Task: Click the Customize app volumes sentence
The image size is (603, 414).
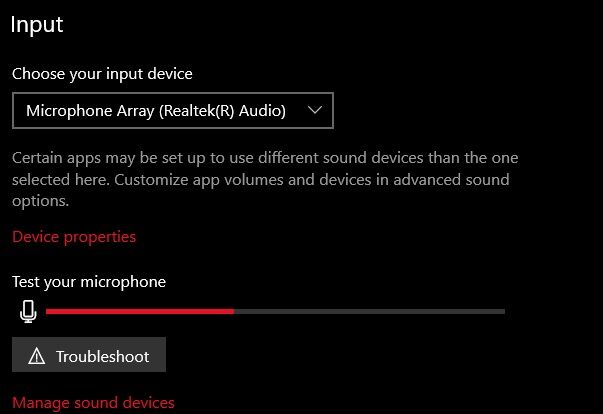Action: [312, 180]
